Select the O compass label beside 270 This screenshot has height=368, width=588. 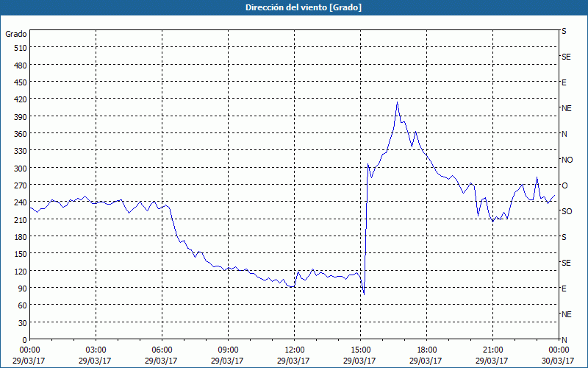[564, 185]
